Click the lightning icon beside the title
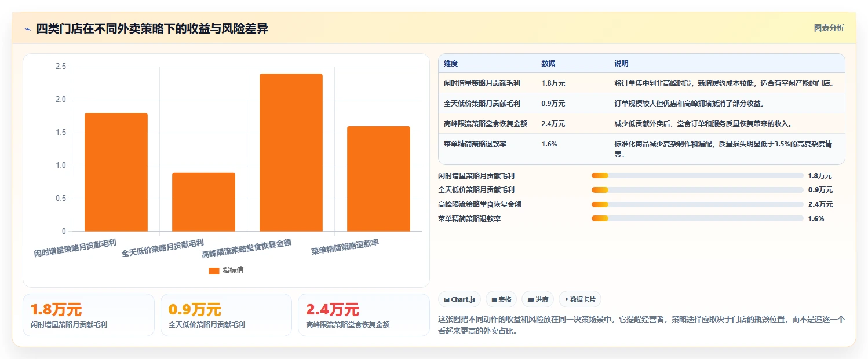This screenshot has width=868, height=359. click(x=27, y=29)
